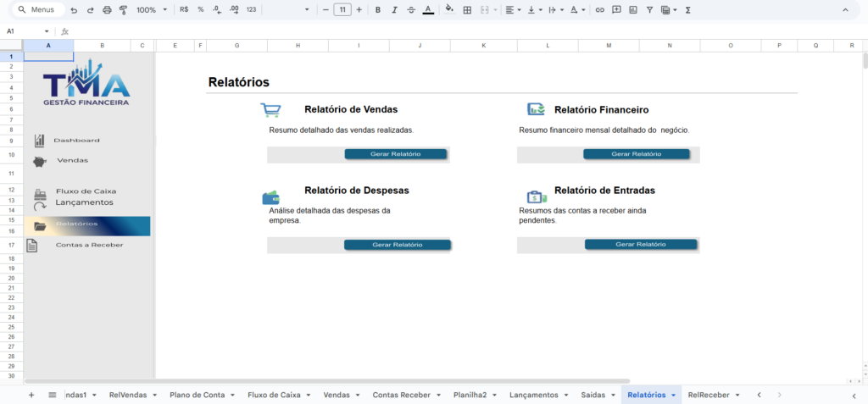Viewport: 868px width, 404px height.
Task: Click the insert chart icon
Action: pos(632,10)
